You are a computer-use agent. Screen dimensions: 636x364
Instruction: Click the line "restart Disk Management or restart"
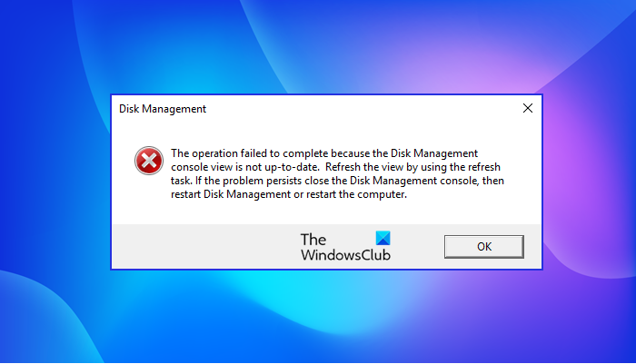click(x=288, y=195)
